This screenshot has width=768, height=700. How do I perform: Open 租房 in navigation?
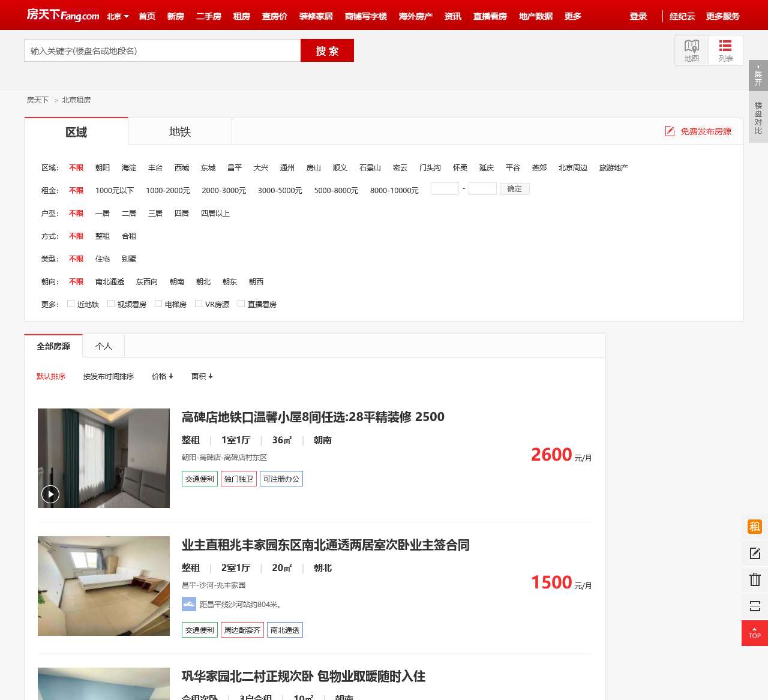242,16
